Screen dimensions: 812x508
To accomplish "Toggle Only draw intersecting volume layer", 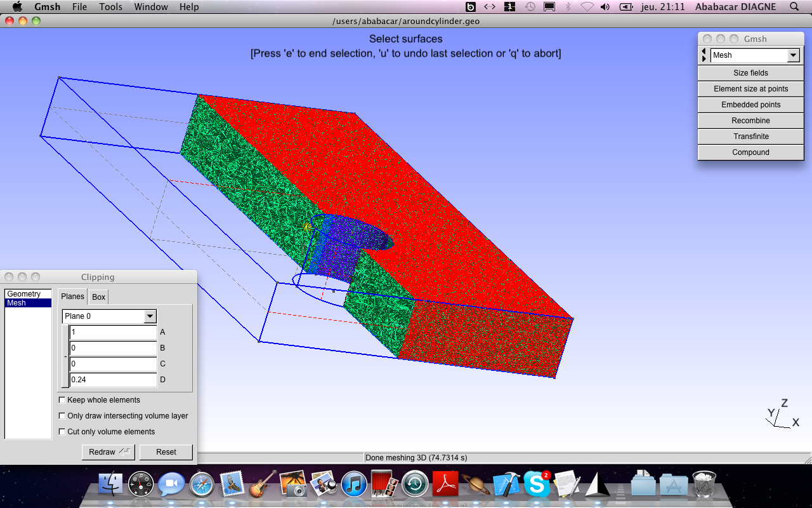I will click(x=62, y=416).
